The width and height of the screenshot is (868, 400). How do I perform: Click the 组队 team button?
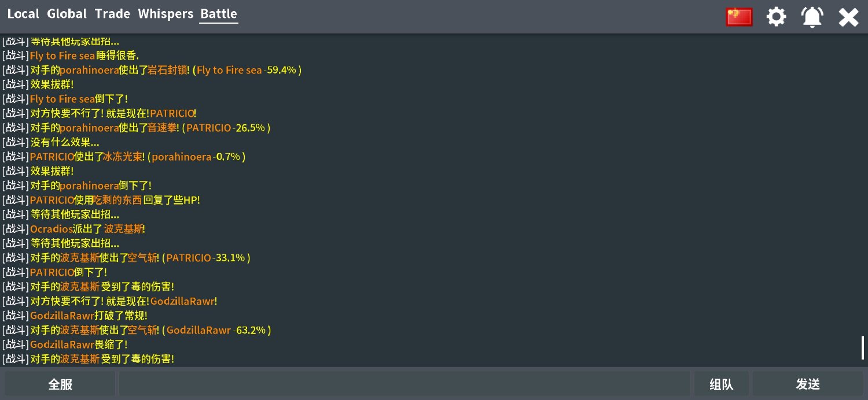(x=722, y=384)
